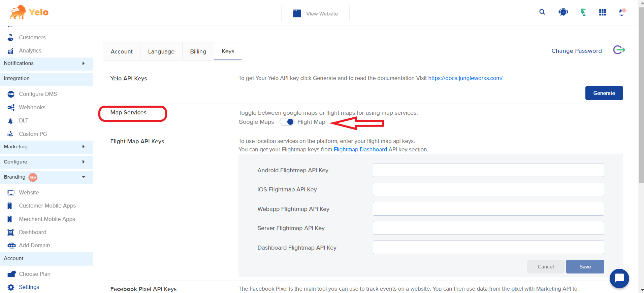Click the Dashboard sidebar icon
Viewport: 644px width, 293px height.
tap(11, 232)
